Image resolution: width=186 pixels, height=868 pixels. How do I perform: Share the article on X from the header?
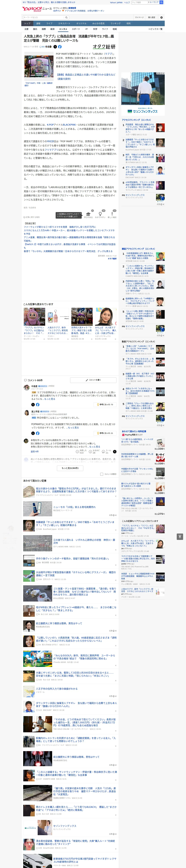click(x=55, y=47)
